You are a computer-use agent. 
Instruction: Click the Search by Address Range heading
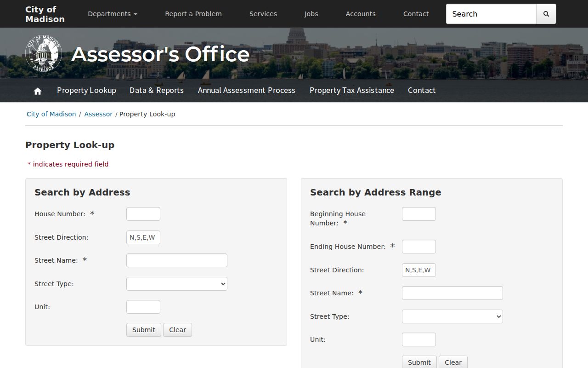pos(376,192)
